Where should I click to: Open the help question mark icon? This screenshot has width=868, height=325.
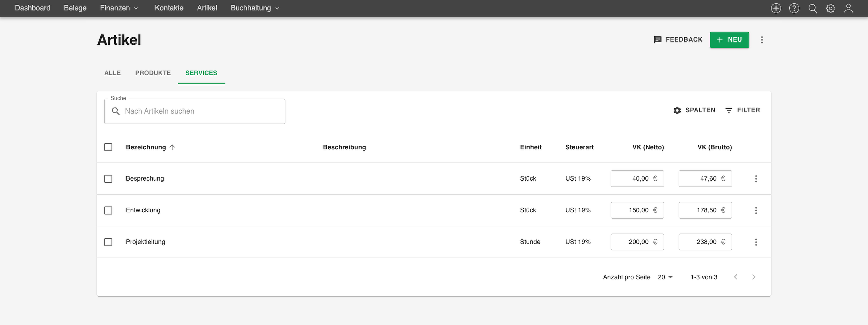click(x=794, y=8)
